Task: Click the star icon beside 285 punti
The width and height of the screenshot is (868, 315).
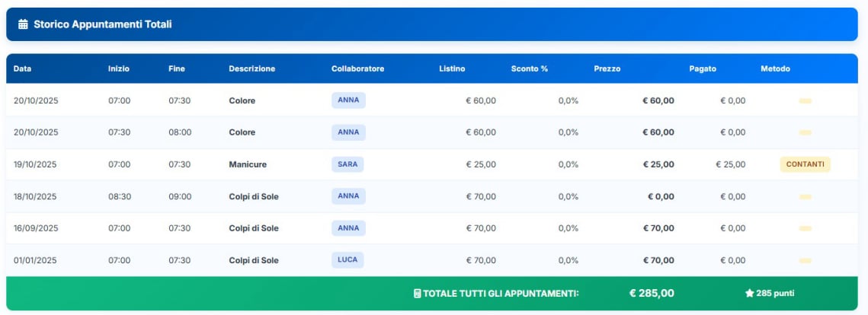Action: coord(749,294)
